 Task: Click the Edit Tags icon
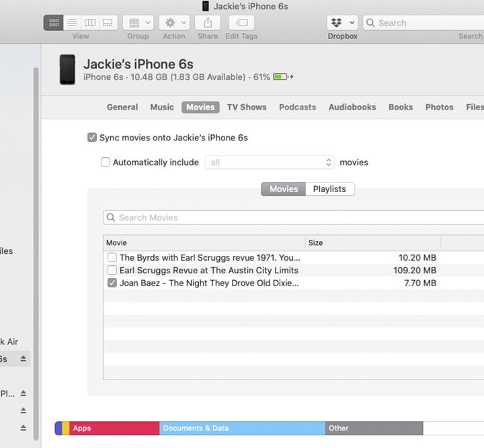coord(241,23)
